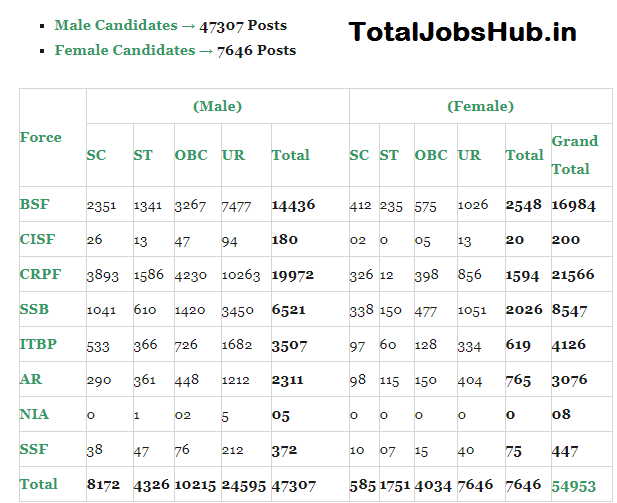Image resolution: width=617 pixels, height=503 pixels.
Task: Select the BSF grand total cell 16984
Action: coord(574,205)
